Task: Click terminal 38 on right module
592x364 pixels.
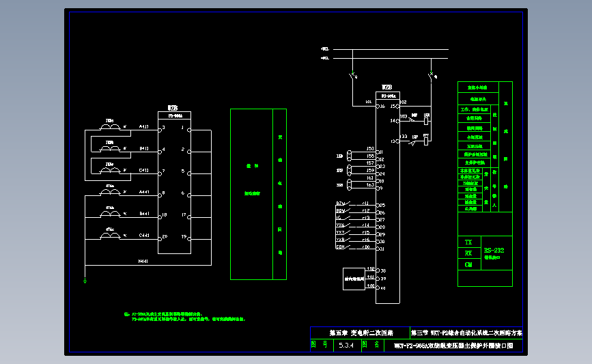Action: (x=383, y=270)
